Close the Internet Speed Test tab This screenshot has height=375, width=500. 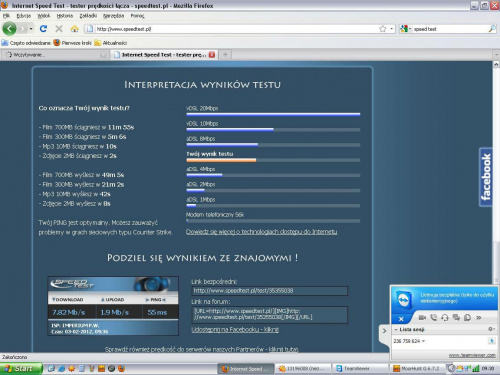(x=212, y=55)
